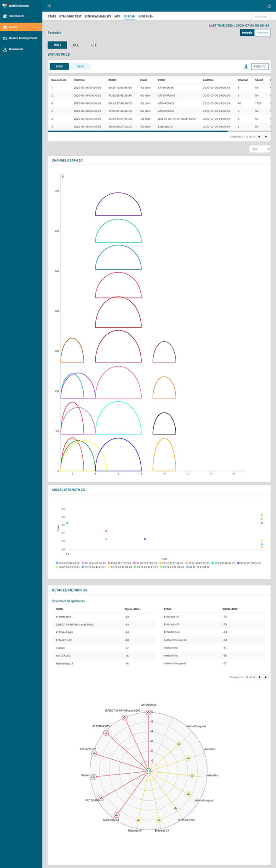The width and height of the screenshot is (276, 868).
Task: Open the 2G band dropdown
Action: (x=260, y=149)
